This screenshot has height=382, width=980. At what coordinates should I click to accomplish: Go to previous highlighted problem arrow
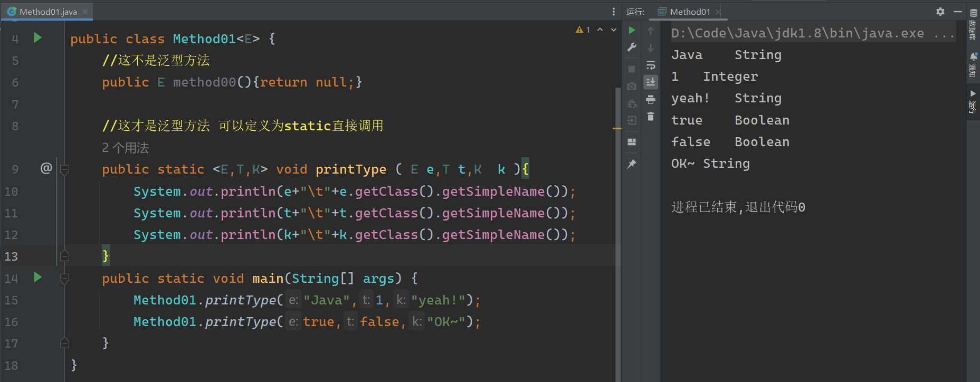click(600, 30)
